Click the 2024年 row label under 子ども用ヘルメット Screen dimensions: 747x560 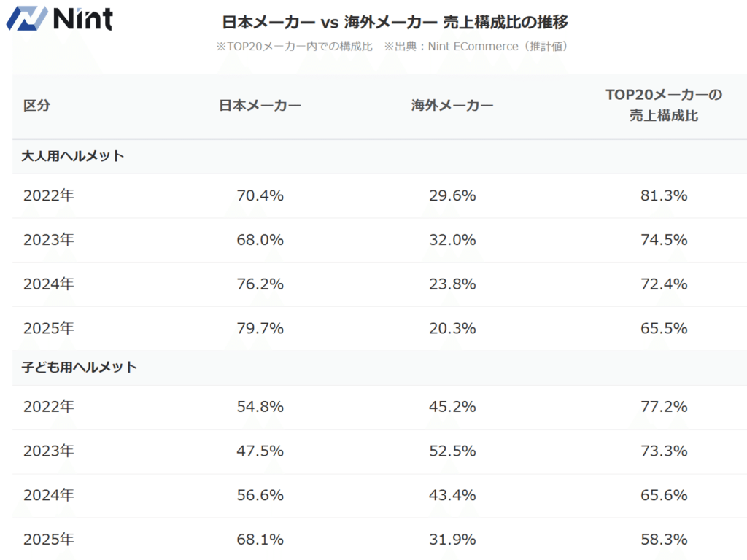coord(49,495)
